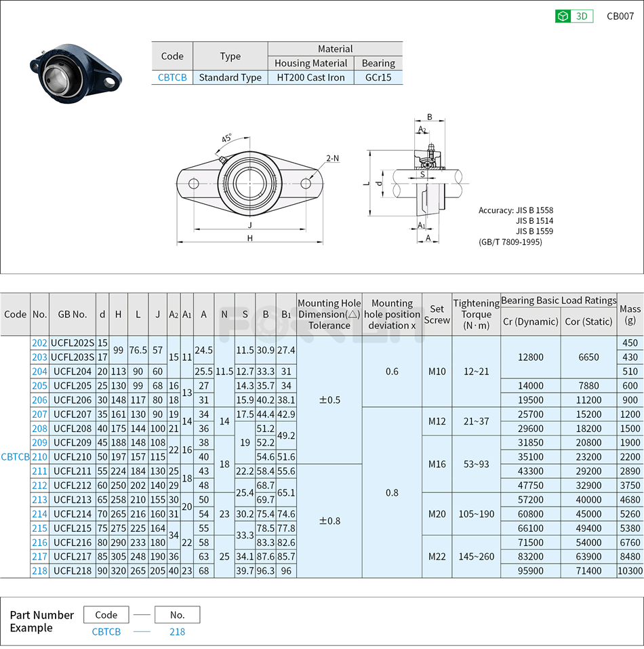Pick No. 211 in the No. column
This screenshot has height=649, width=644.
pos(39,471)
